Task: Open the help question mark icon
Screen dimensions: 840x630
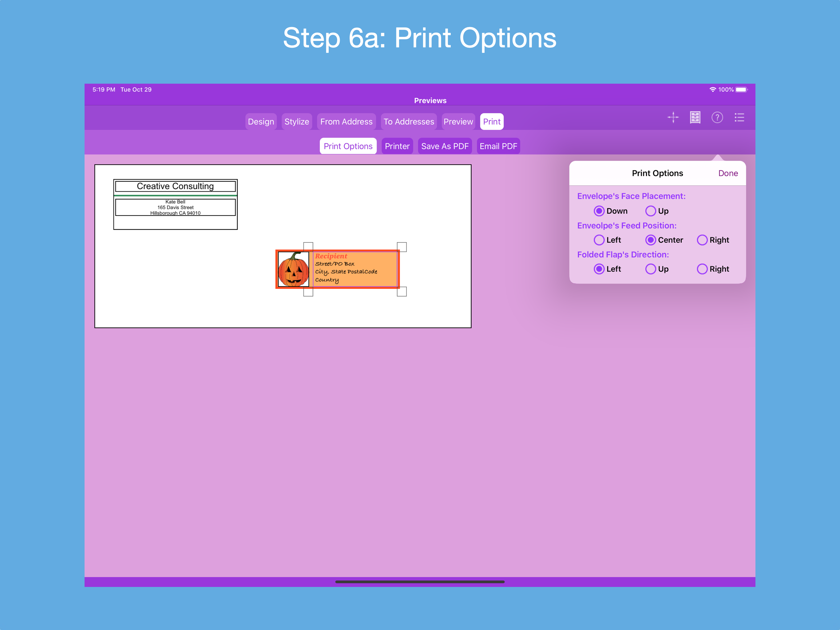Action: pos(717,118)
